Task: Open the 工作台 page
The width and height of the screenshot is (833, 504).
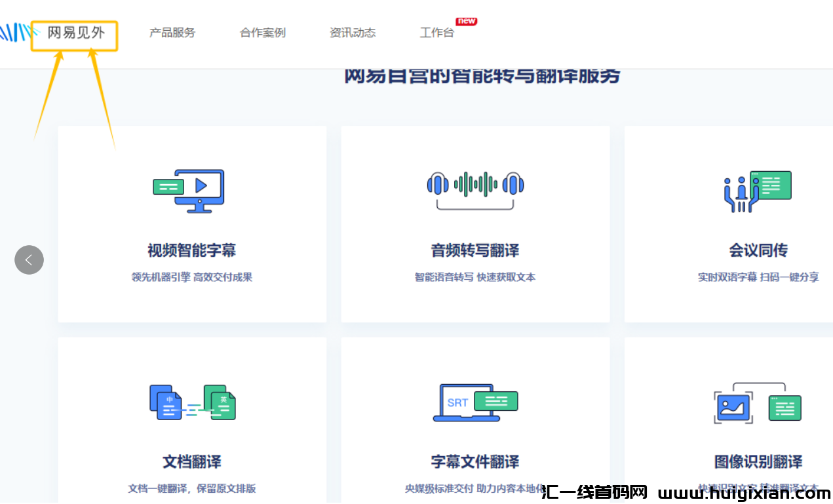Action: 436,33
